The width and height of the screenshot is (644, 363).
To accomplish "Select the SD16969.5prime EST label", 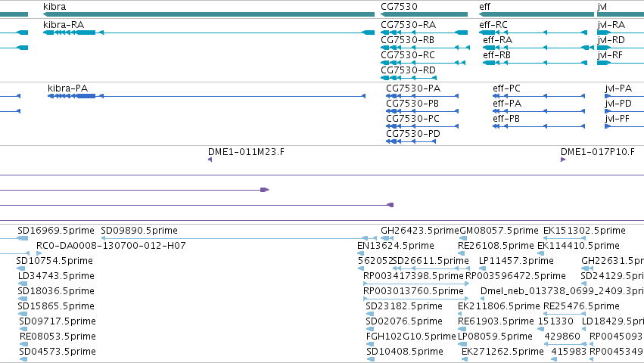I will tap(56, 231).
